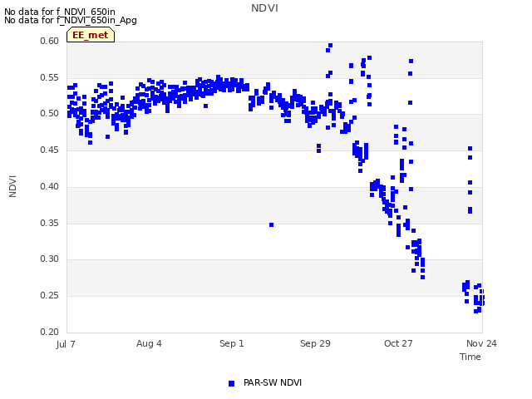Click the 0.55 y-axis tick label
This screenshot has width=532, height=399.
coord(49,77)
